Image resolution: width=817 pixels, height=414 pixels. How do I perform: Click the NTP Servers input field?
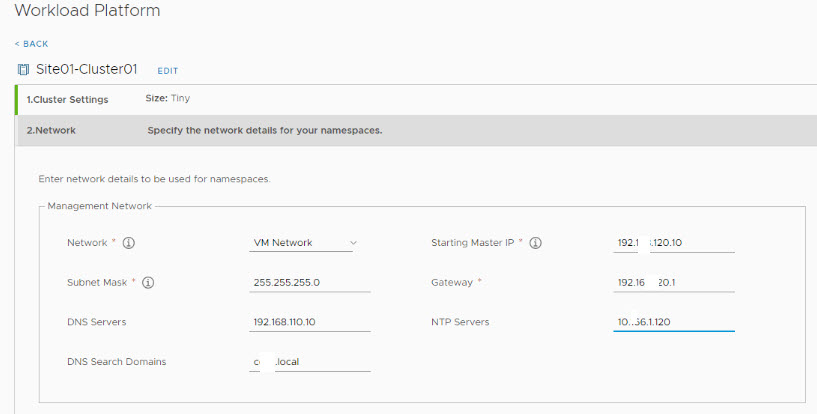(674, 322)
